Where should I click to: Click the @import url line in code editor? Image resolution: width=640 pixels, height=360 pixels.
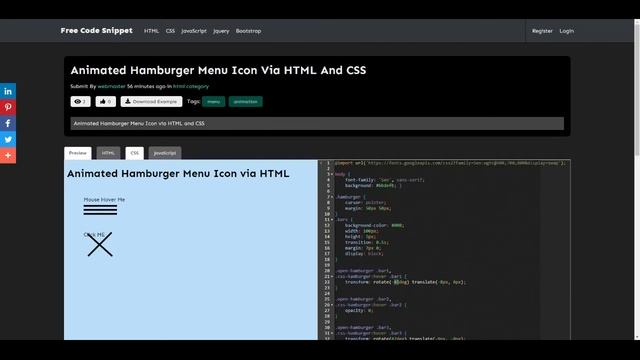(x=450, y=163)
